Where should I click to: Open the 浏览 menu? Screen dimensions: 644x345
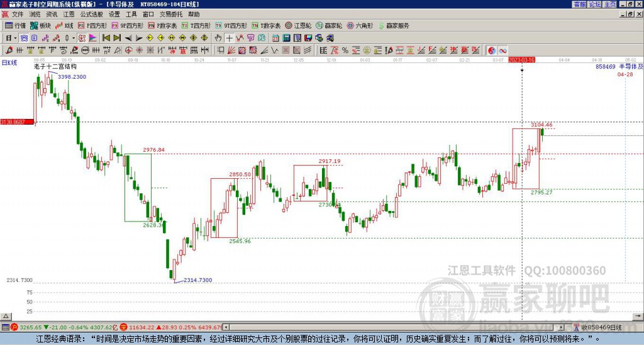(x=35, y=14)
